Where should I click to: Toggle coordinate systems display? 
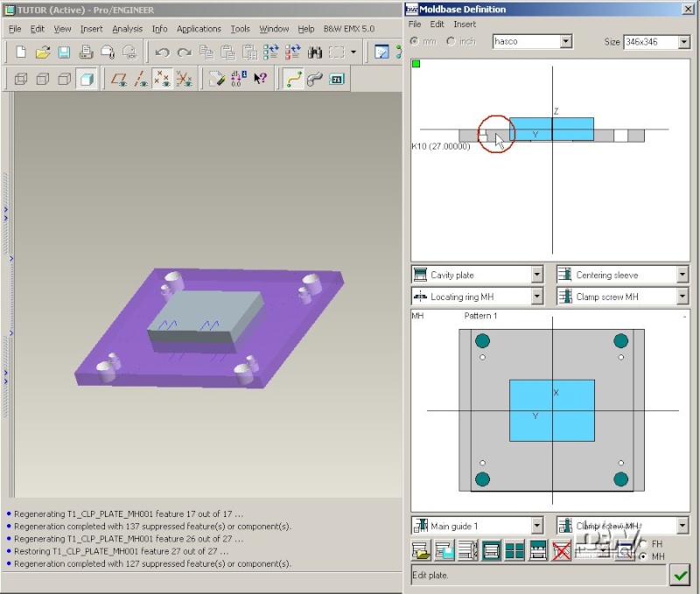(x=184, y=80)
